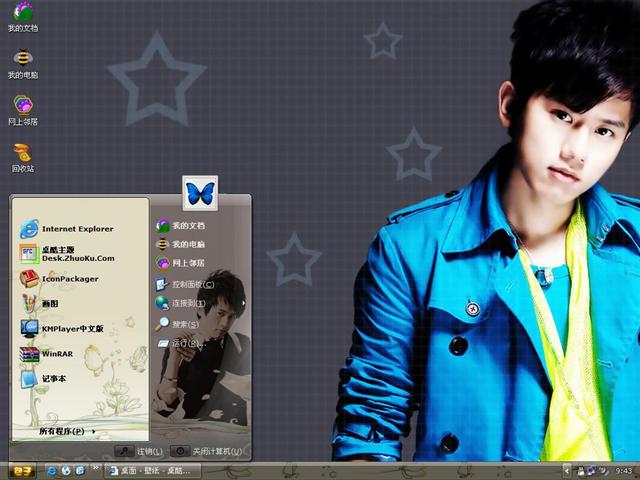Click the butterfly user picture in Start menu
This screenshot has width=640, height=480.
[200, 193]
